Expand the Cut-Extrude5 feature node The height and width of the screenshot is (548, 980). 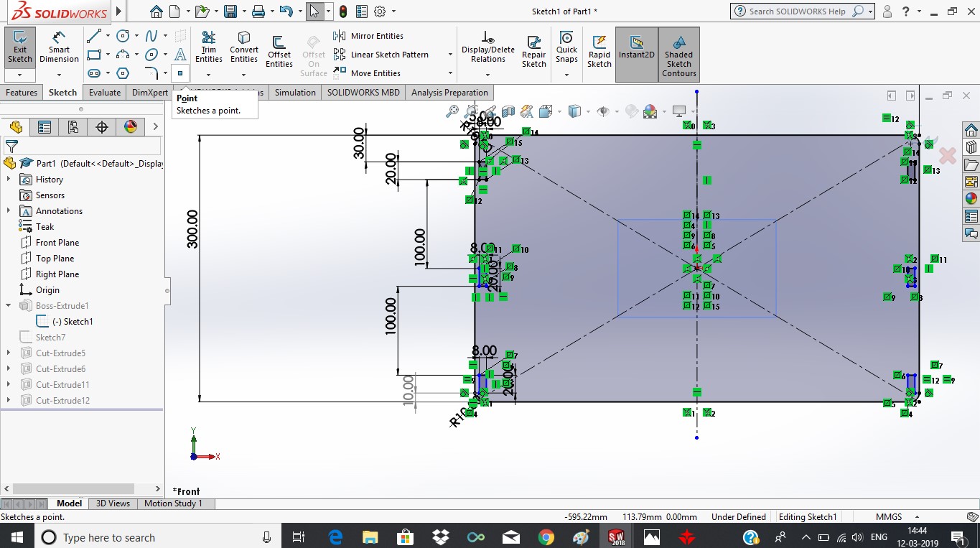(9, 353)
